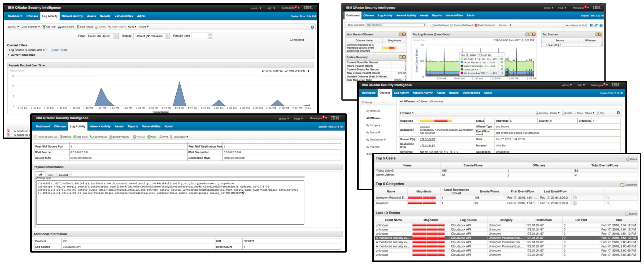Open the Actions dropdown in Offense 1 toolbar
The image size is (644, 265).
point(589,113)
